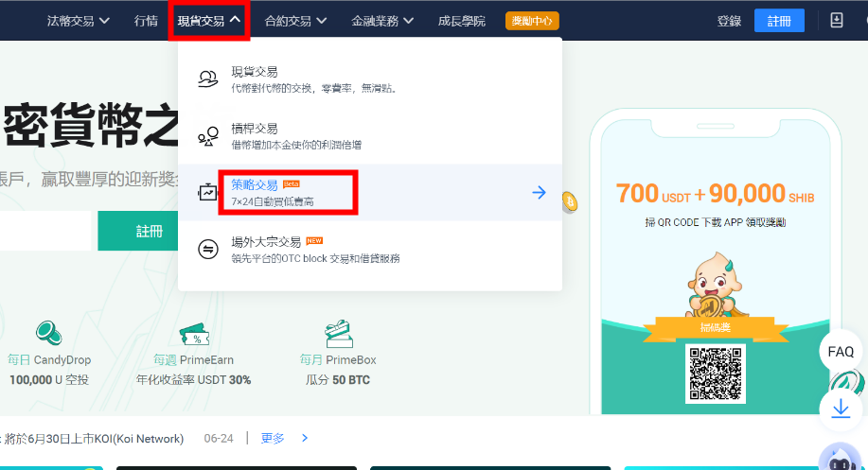This screenshot has height=470, width=868.
Task: Click the 掃 QR CODE 下載 APP 領取獎勵 text
Action: [716, 222]
